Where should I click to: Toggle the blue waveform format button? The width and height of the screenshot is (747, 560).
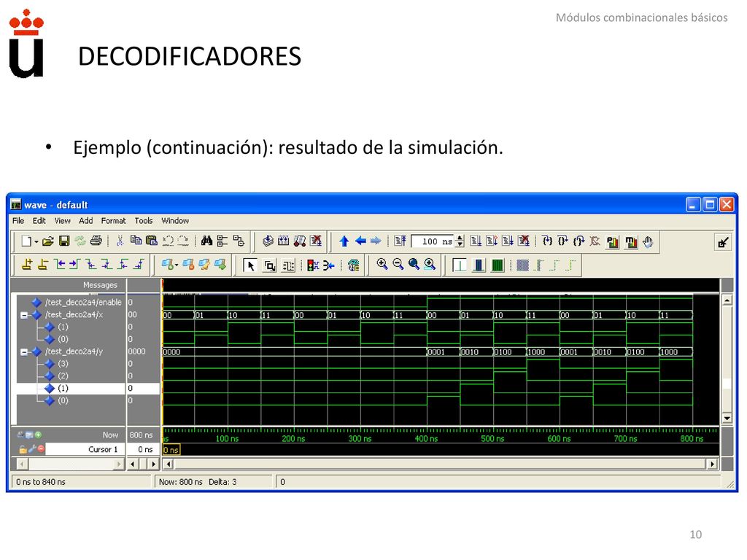tap(479, 265)
